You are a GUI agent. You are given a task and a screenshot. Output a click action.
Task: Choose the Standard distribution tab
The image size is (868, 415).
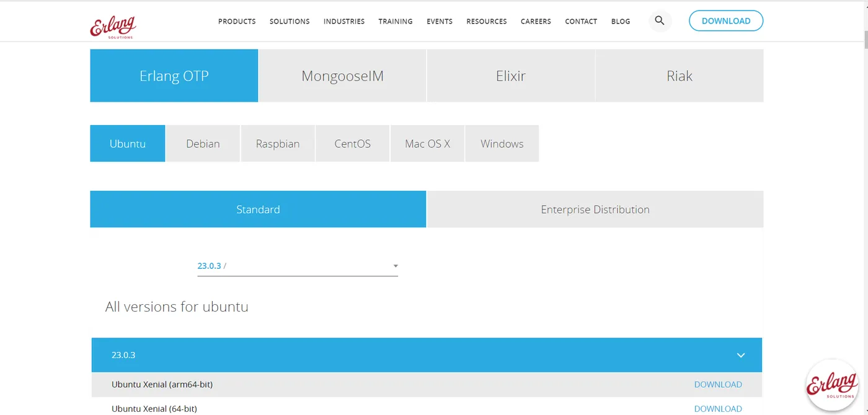[258, 209]
